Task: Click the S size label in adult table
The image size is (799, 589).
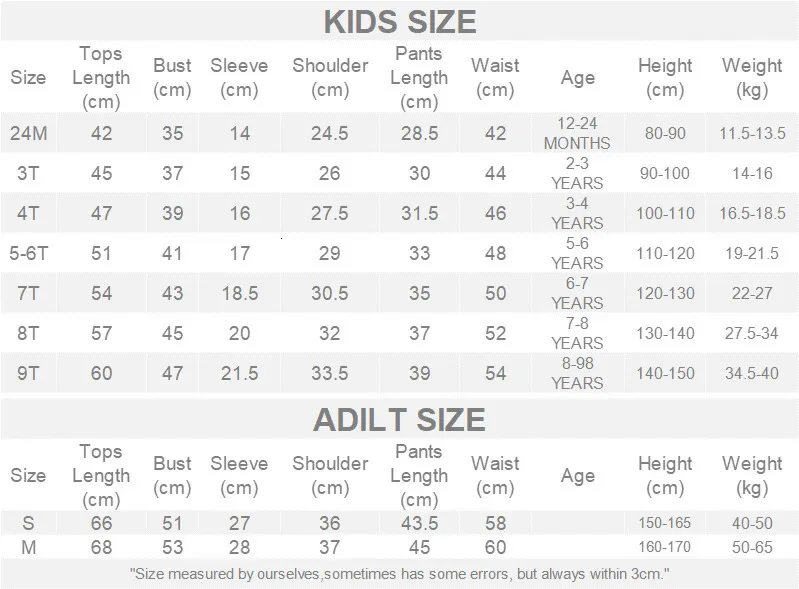Action: point(28,523)
